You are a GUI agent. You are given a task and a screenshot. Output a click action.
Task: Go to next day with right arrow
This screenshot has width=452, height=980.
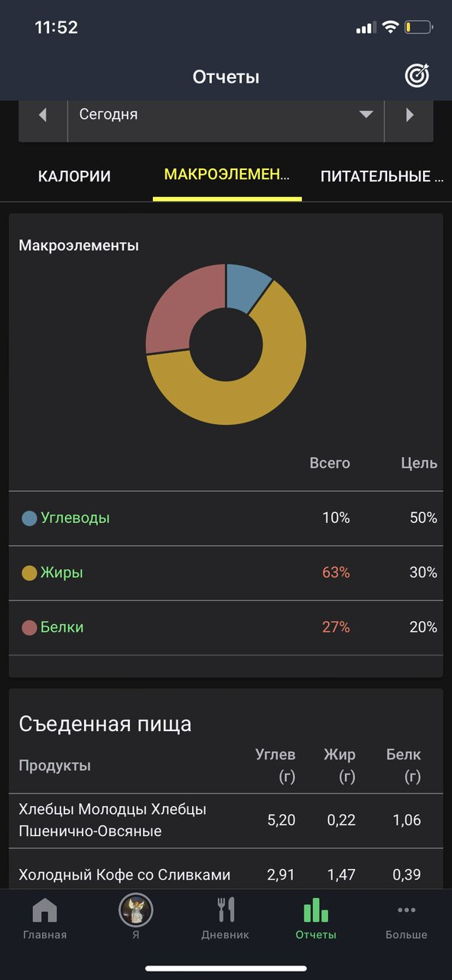coord(409,115)
